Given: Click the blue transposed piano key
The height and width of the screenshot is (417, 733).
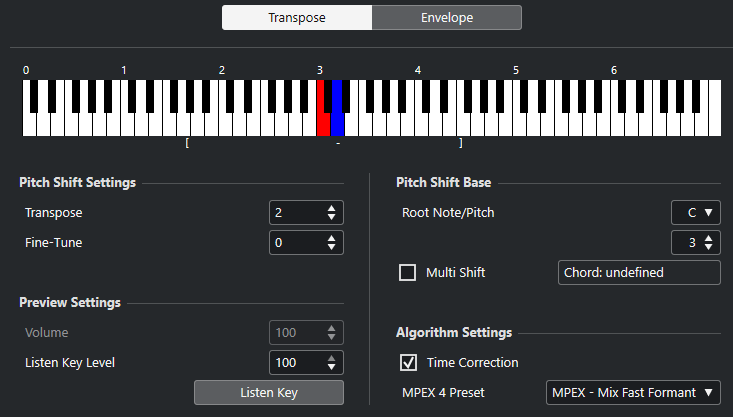Looking at the screenshot, I should tap(337, 124).
